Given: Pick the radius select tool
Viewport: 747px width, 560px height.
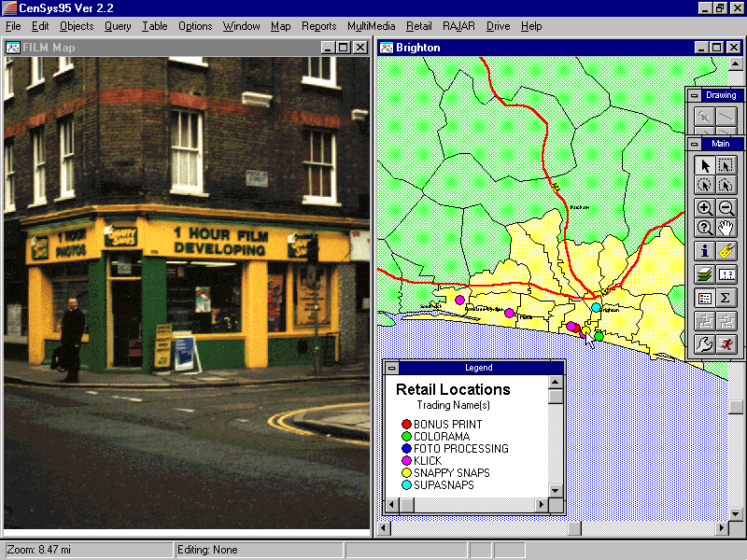Looking at the screenshot, I should 705,186.
